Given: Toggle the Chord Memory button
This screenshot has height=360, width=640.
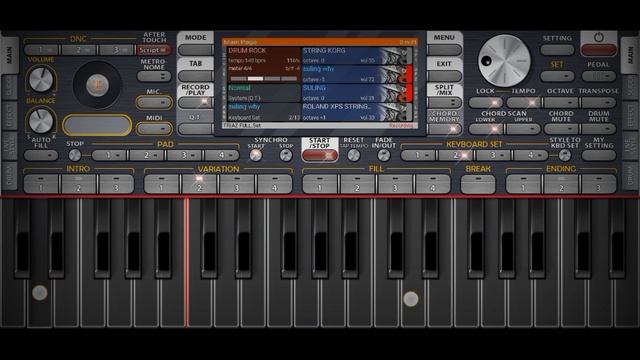Looking at the screenshot, I should tap(444, 129).
